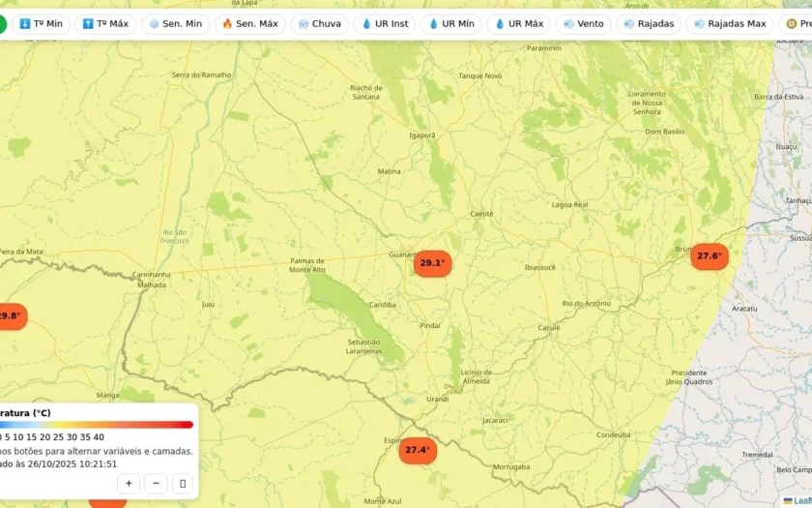Zoom in with the plus button
Image resolution: width=812 pixels, height=508 pixels.
[x=129, y=484]
